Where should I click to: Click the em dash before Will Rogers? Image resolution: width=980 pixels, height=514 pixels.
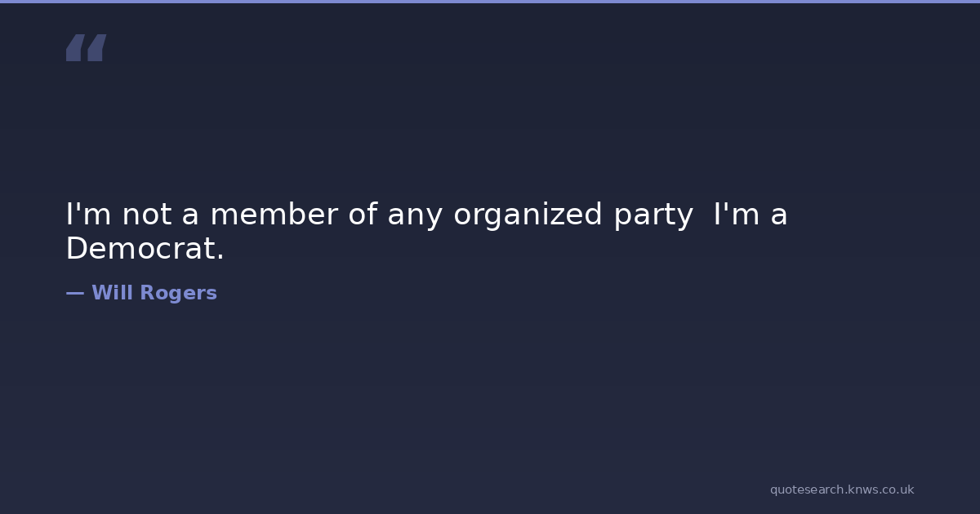click(74, 293)
